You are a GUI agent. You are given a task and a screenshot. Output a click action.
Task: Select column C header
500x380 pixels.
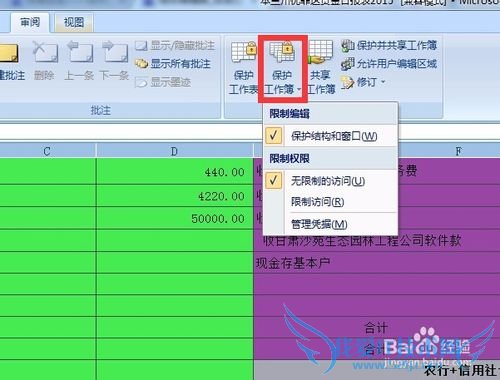click(x=47, y=151)
